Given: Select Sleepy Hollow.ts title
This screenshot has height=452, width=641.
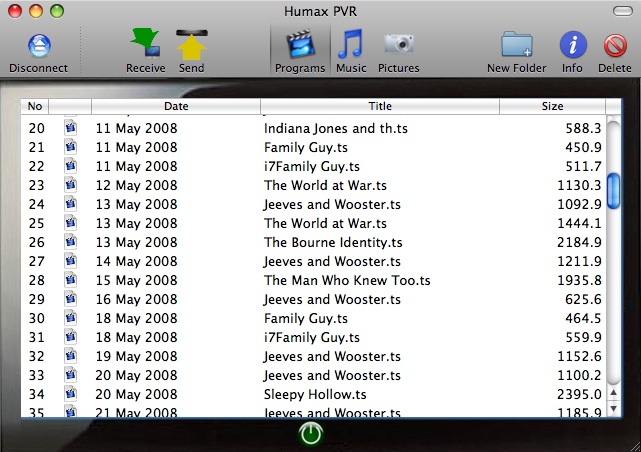Looking at the screenshot, I should coord(315,394).
